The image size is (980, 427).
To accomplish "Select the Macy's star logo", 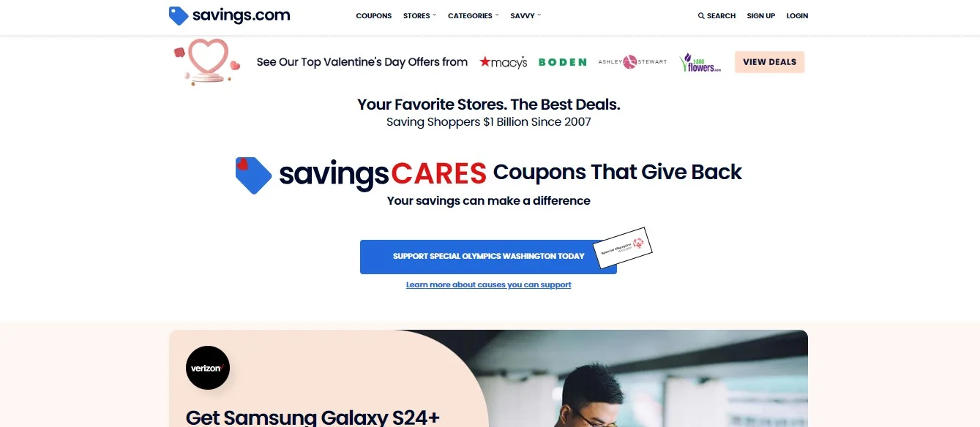I will pos(504,62).
